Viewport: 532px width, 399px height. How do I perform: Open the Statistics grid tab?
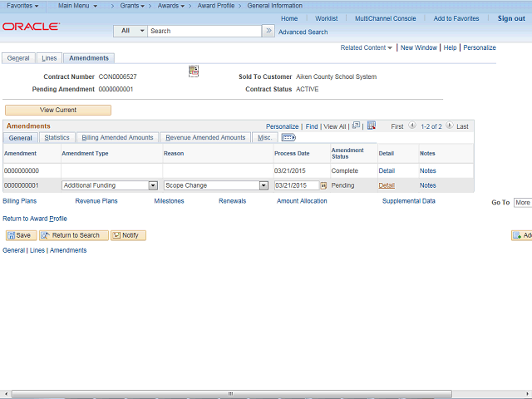click(x=57, y=137)
